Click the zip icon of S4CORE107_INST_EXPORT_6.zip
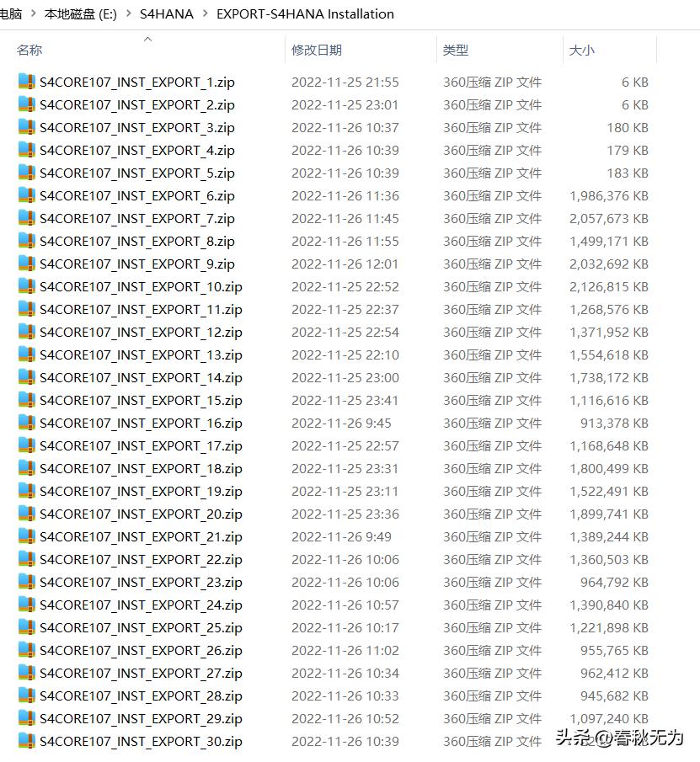The image size is (700, 762). tap(27, 195)
